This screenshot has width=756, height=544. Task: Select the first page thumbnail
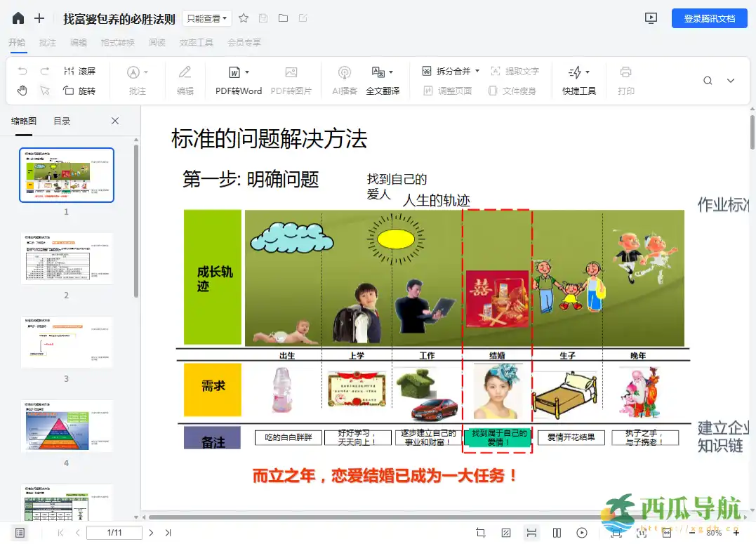pyautogui.click(x=67, y=174)
